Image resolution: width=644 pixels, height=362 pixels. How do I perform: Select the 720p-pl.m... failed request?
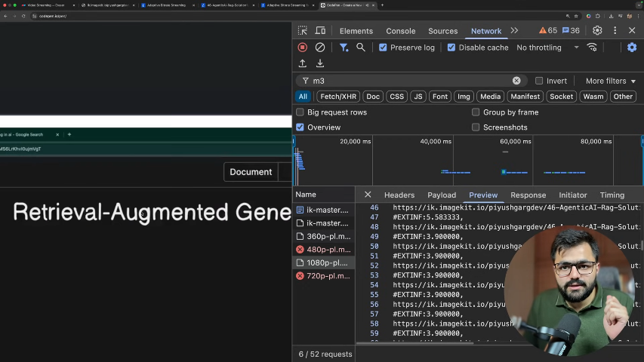[x=328, y=276]
